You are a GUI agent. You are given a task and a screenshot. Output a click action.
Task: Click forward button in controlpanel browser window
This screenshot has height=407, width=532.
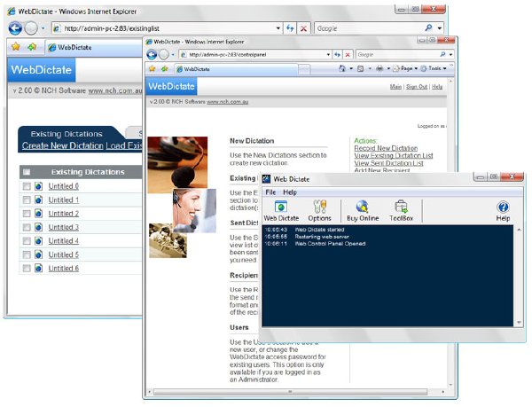coord(164,54)
